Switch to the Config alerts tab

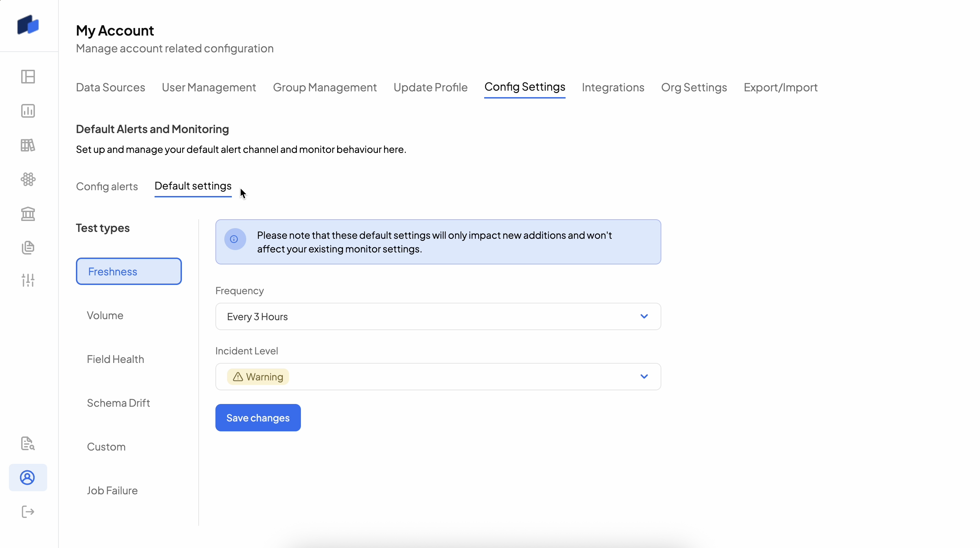(107, 186)
